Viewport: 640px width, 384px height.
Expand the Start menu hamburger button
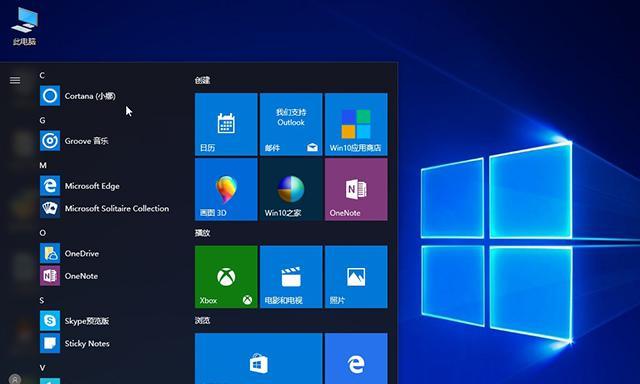tap(15, 80)
